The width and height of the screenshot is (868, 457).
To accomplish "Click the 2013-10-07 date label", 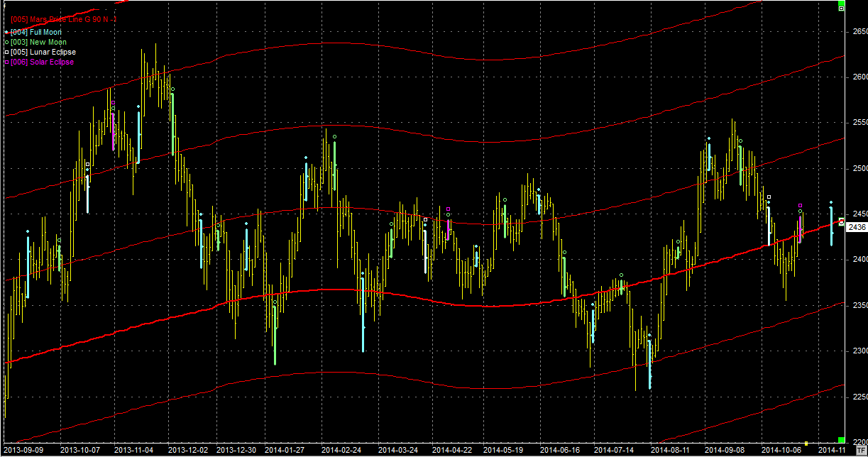I will coord(79,450).
